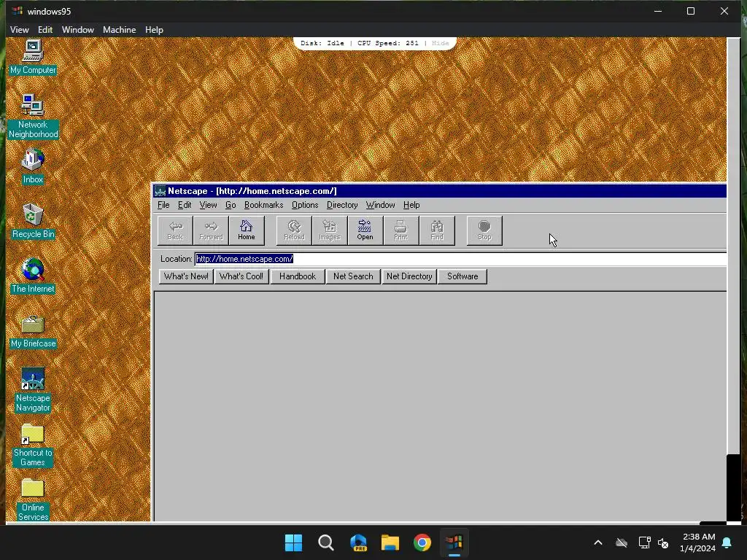Open Netscape's Edit menu
This screenshot has height=560, width=747.
coord(185,205)
